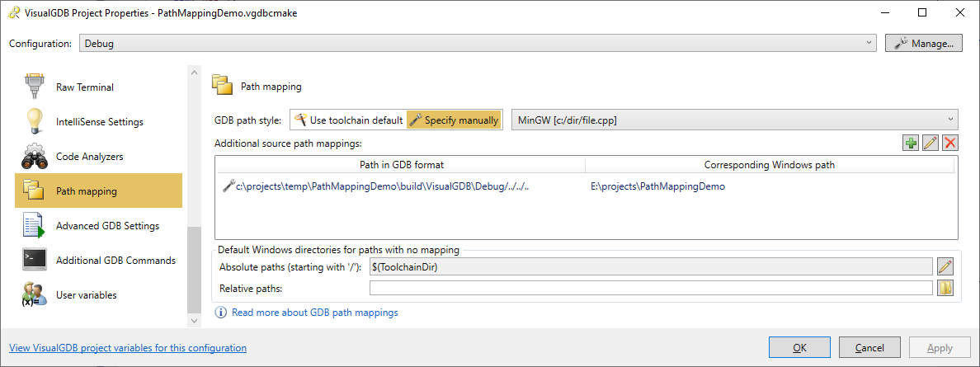This screenshot has height=367, width=980.
Task: Open User variables page
Action: [99, 295]
